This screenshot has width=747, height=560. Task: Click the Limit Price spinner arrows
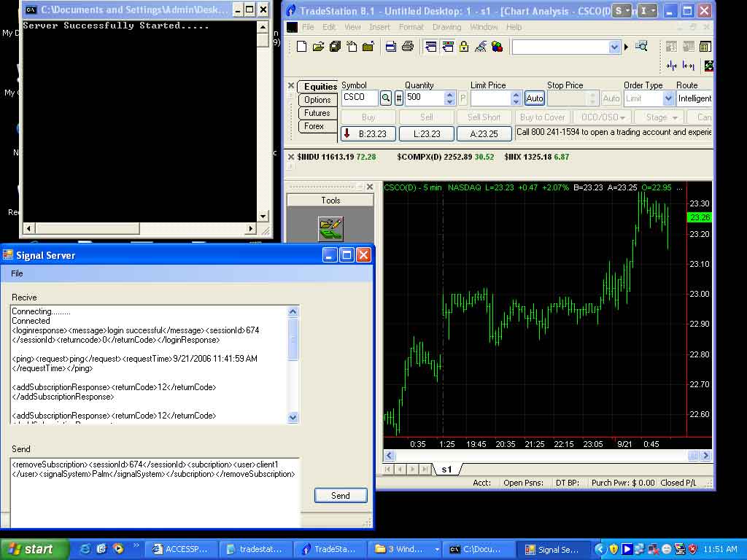516,98
